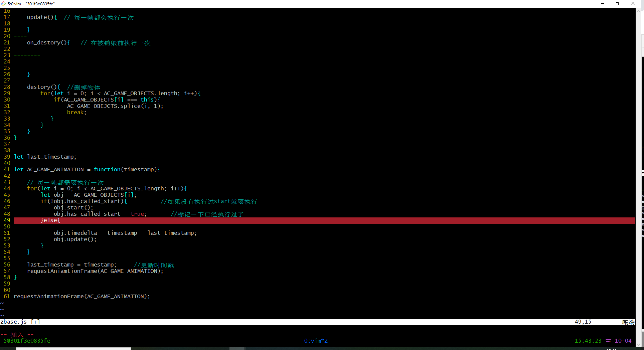Image resolution: width=644 pixels, height=350 pixels.
Task: Click the tmux clock showing 15:43:23
Action: [x=588, y=341]
